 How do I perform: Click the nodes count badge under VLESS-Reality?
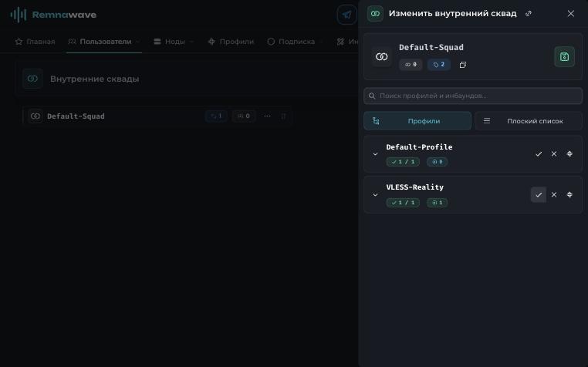pyautogui.click(x=438, y=203)
